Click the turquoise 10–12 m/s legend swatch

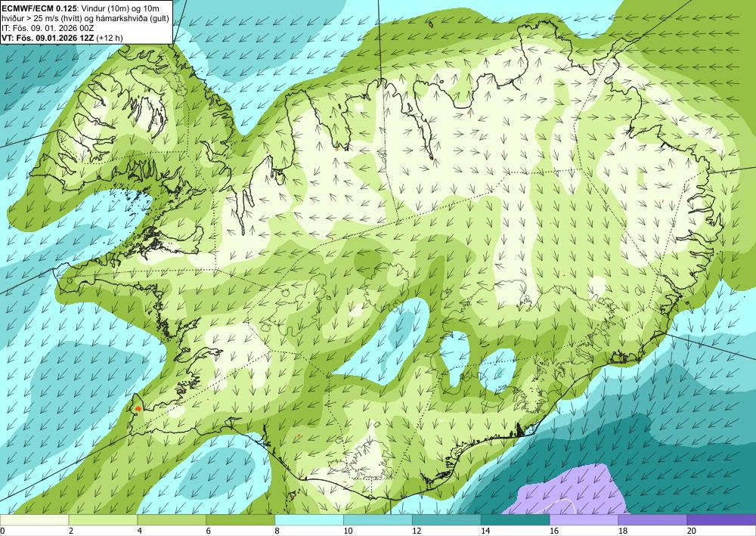pos(377,520)
